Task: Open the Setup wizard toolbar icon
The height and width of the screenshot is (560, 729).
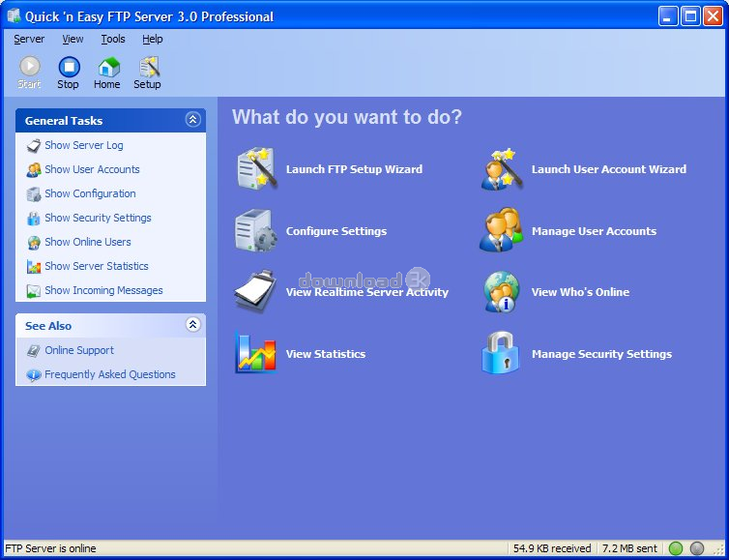Action: click(x=149, y=67)
